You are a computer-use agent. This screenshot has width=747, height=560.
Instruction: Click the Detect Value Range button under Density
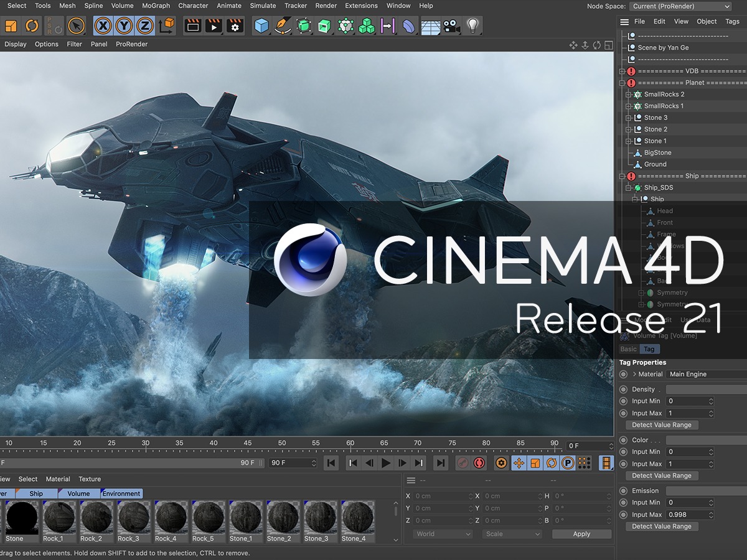[x=661, y=424]
